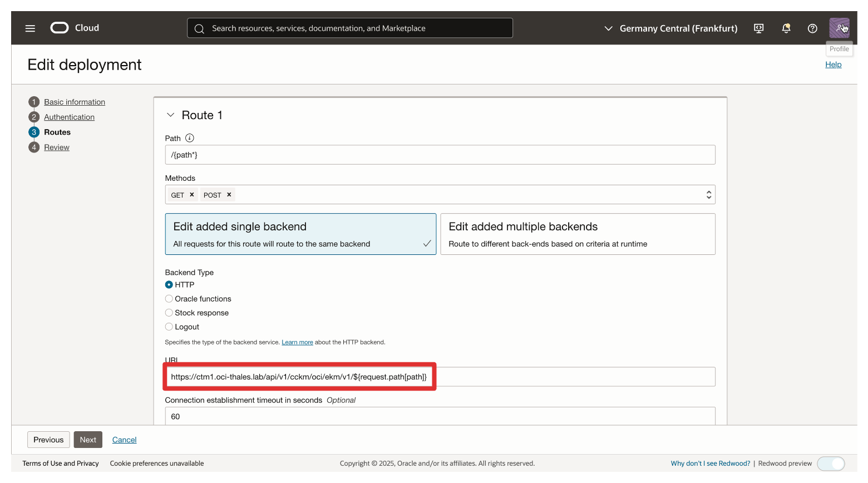Viewport: 868px width, 483px height.
Task: Open the Profile avatar menu
Action: 839,28
